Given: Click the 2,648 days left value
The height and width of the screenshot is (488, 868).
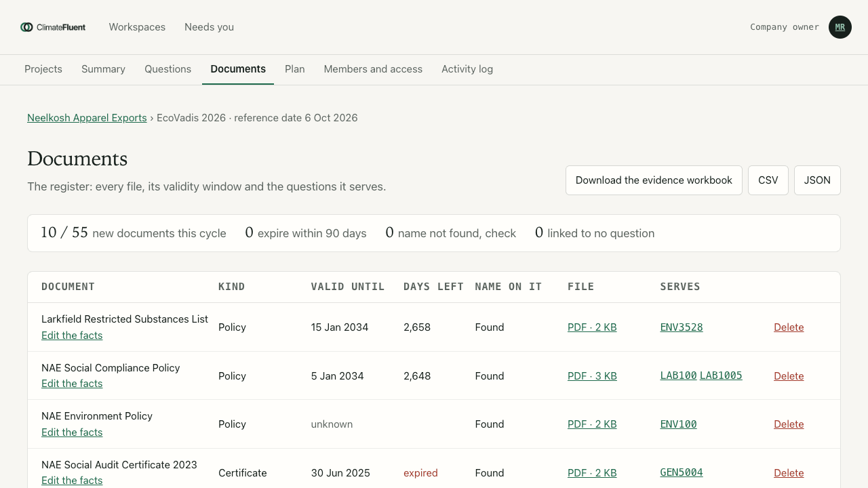Looking at the screenshot, I should pyautogui.click(x=417, y=376).
